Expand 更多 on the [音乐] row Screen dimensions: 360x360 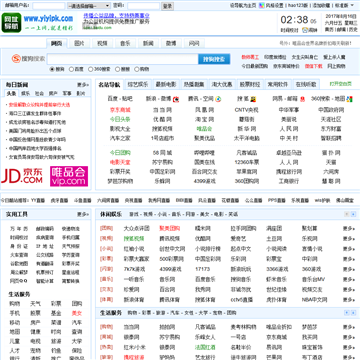(349, 279)
